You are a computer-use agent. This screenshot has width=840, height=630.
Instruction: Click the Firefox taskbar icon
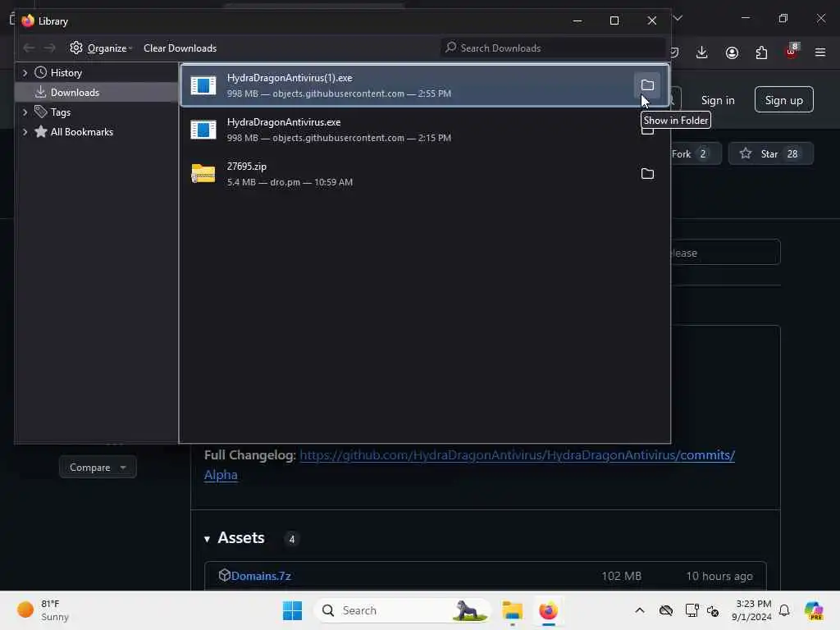[548, 610]
